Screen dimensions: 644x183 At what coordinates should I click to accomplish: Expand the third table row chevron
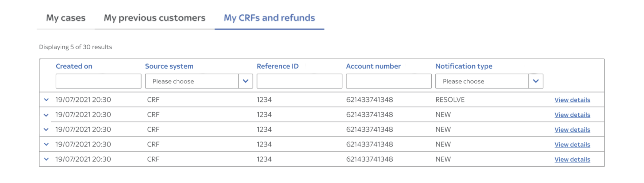click(46, 129)
